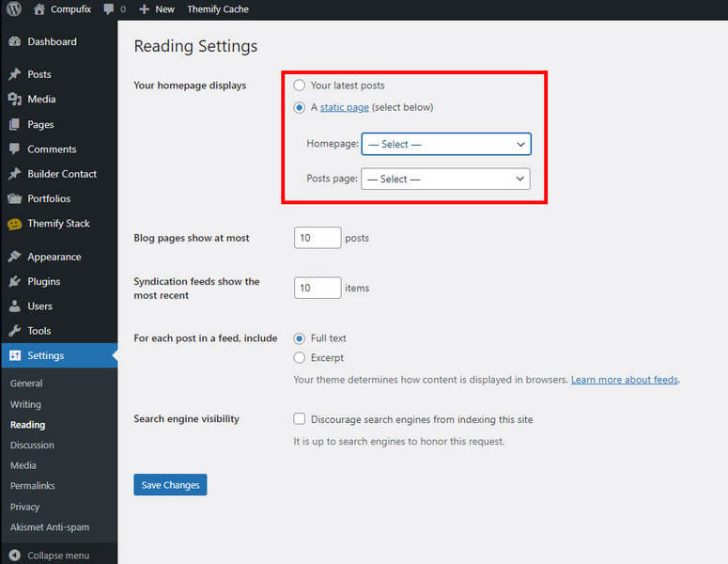Open Discussion settings submenu item
Viewport: 728px width, 564px height.
pos(32,445)
